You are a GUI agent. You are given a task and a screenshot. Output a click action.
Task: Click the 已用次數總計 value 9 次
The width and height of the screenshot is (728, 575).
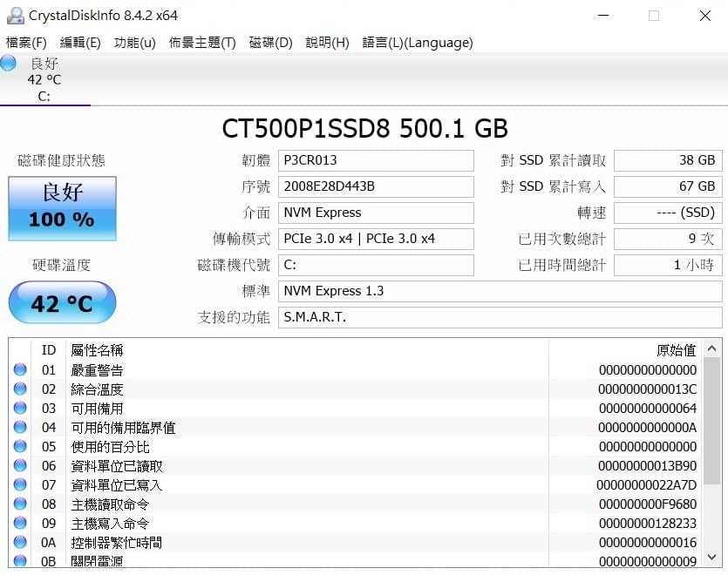pyautogui.click(x=668, y=239)
